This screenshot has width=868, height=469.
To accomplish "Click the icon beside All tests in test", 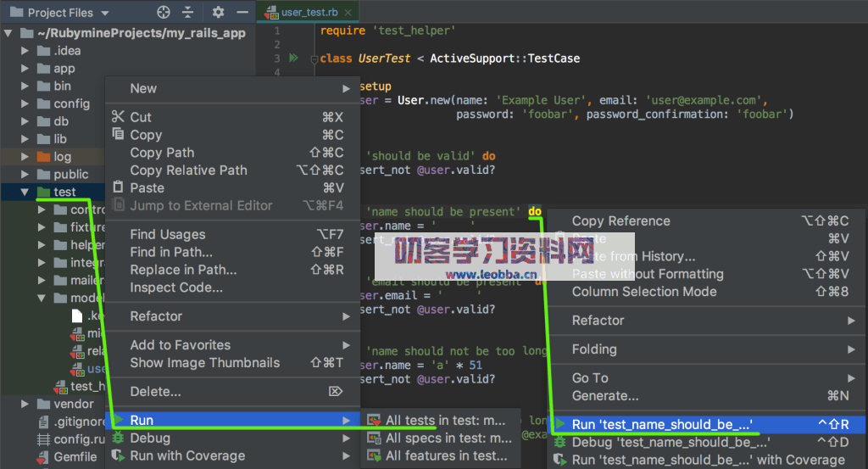I will click(374, 421).
